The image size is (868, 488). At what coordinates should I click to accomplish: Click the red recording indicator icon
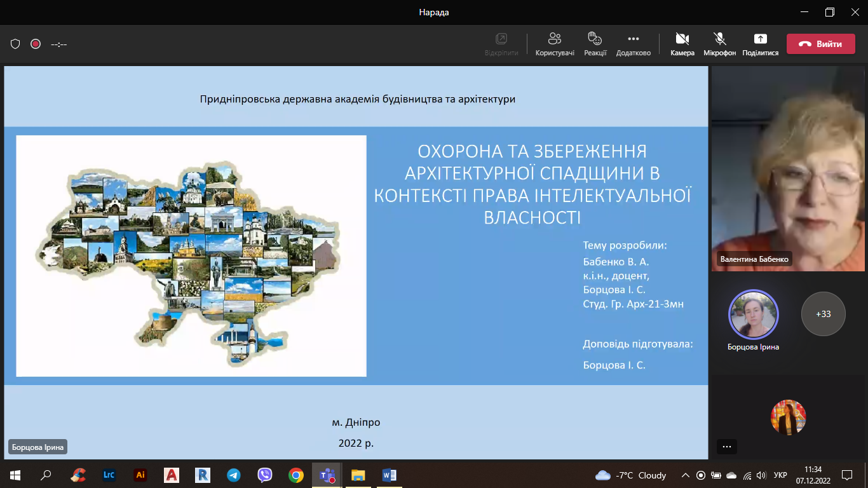[36, 44]
